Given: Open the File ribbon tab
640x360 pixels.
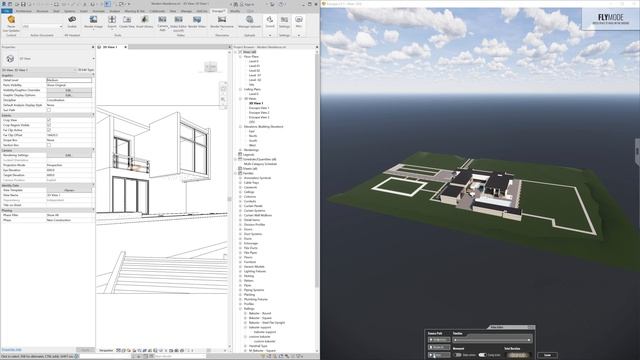Looking at the screenshot, I should coord(7,11).
